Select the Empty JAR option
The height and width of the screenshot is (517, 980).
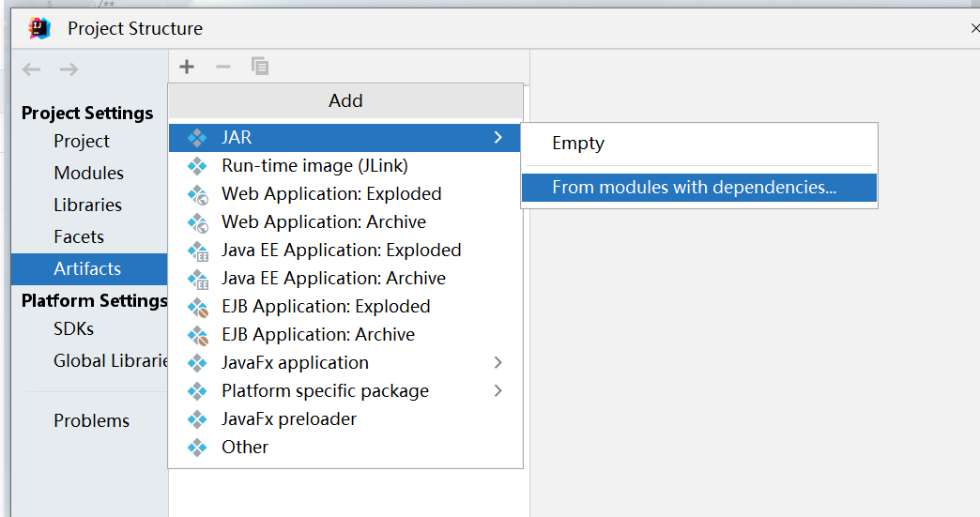578,144
